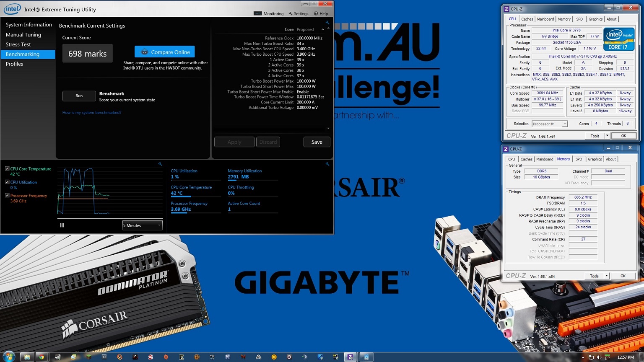Click the Compare Online button
This screenshot has width=644, height=362.
click(165, 52)
